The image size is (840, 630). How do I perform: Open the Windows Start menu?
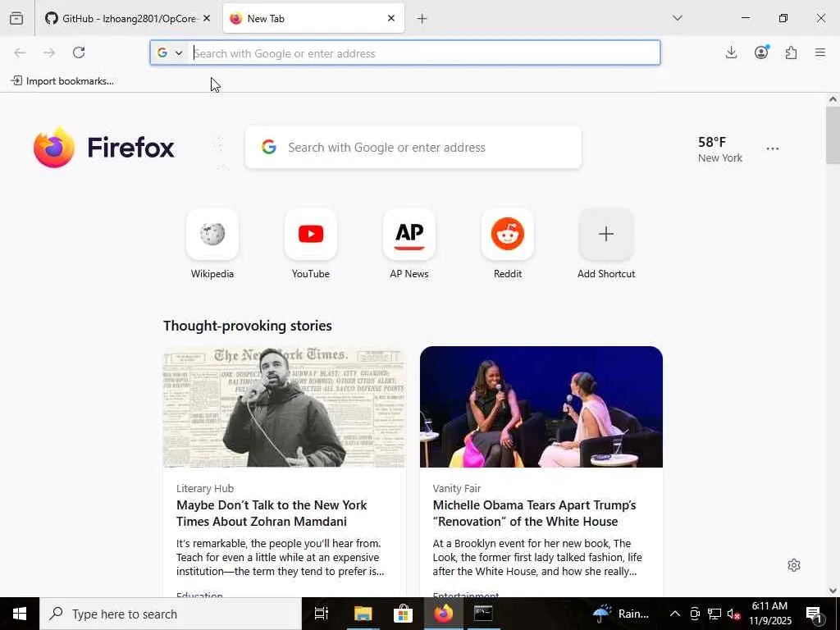click(x=20, y=614)
